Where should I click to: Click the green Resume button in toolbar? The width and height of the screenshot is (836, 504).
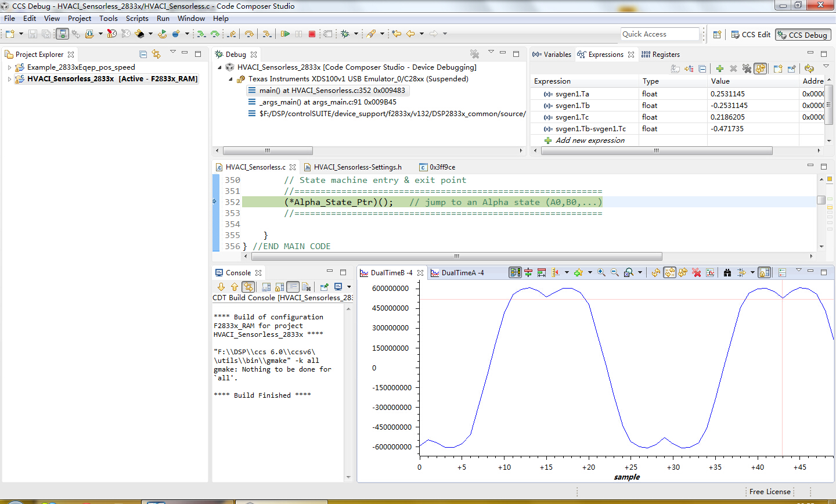[284, 34]
